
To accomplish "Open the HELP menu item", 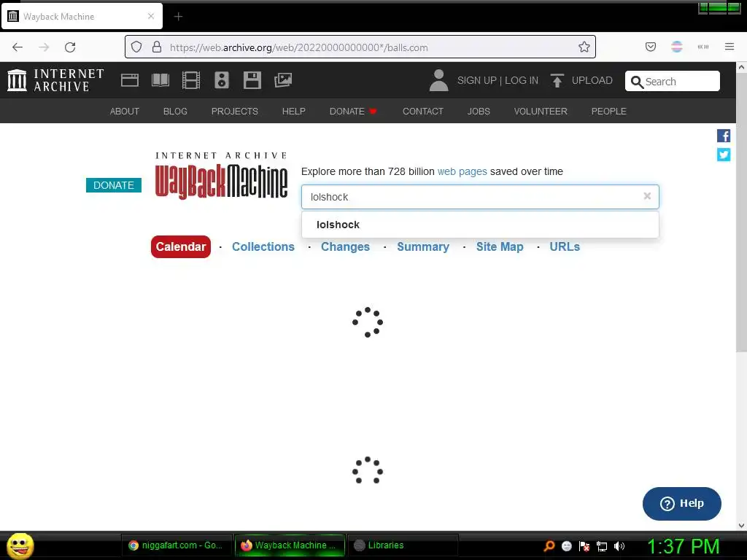I will [x=293, y=111].
